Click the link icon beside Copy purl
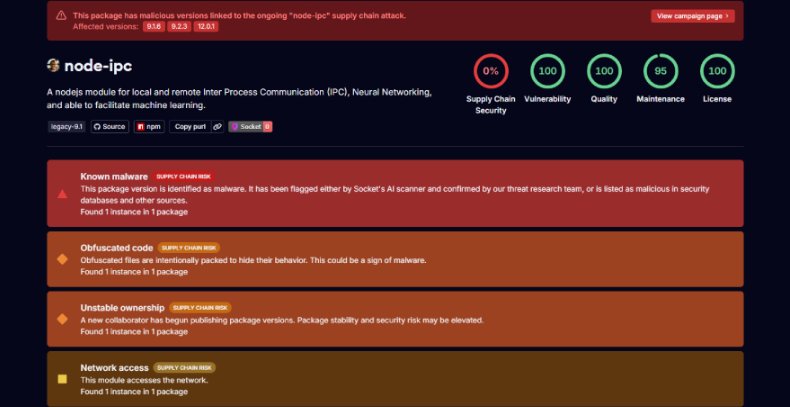 [217, 127]
